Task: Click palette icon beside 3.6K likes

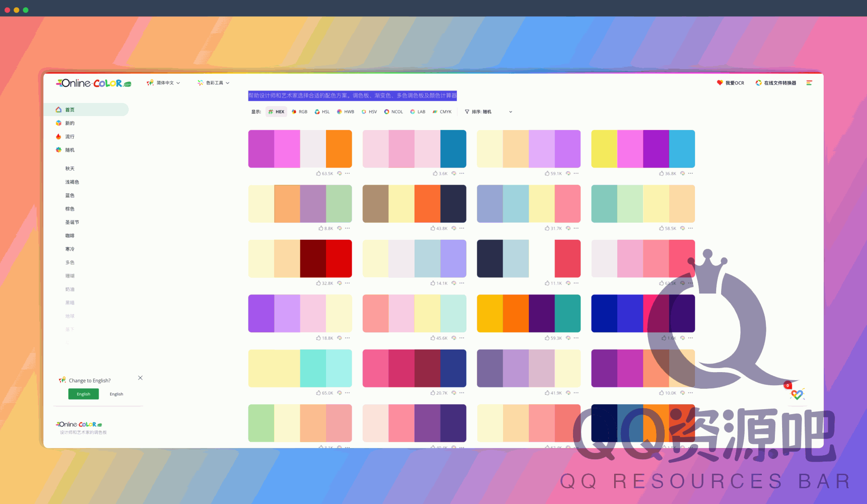Action: [454, 173]
